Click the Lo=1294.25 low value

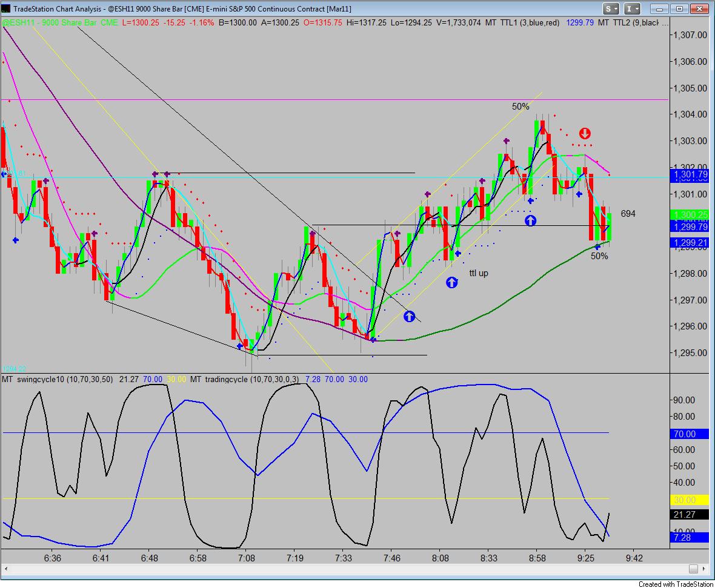[x=411, y=22]
